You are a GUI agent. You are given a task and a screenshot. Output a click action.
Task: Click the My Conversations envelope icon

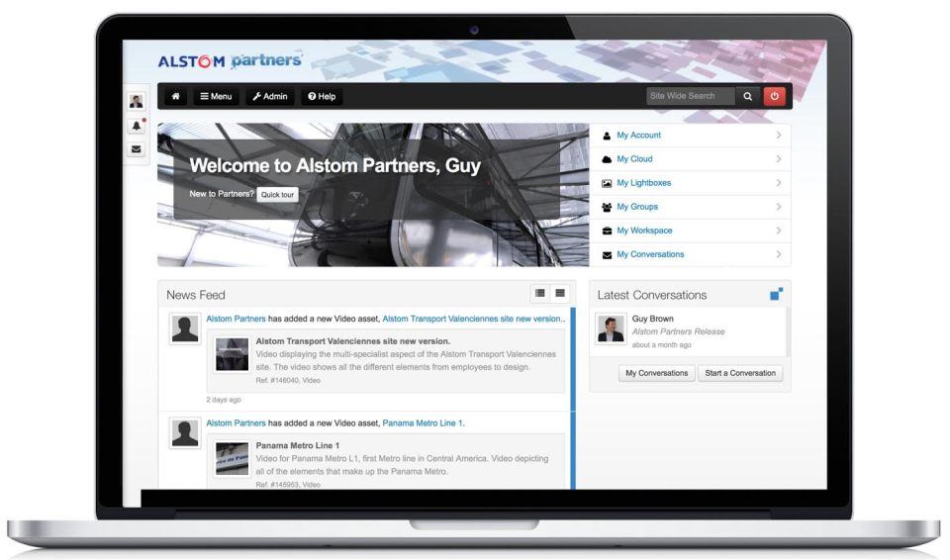[x=607, y=255]
